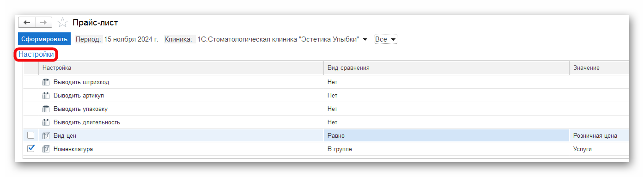Click the Значение column header
Viewport: 644px width, 177px height.
[599, 68]
